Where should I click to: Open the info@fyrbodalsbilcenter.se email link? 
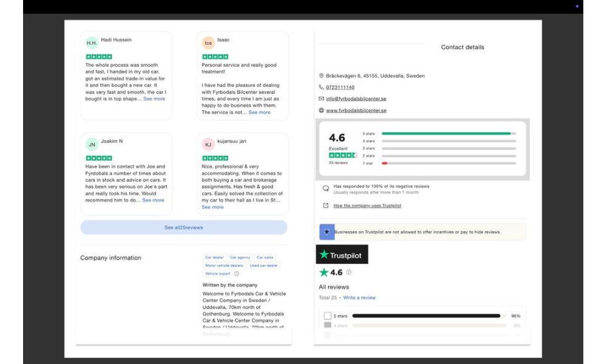tap(356, 99)
